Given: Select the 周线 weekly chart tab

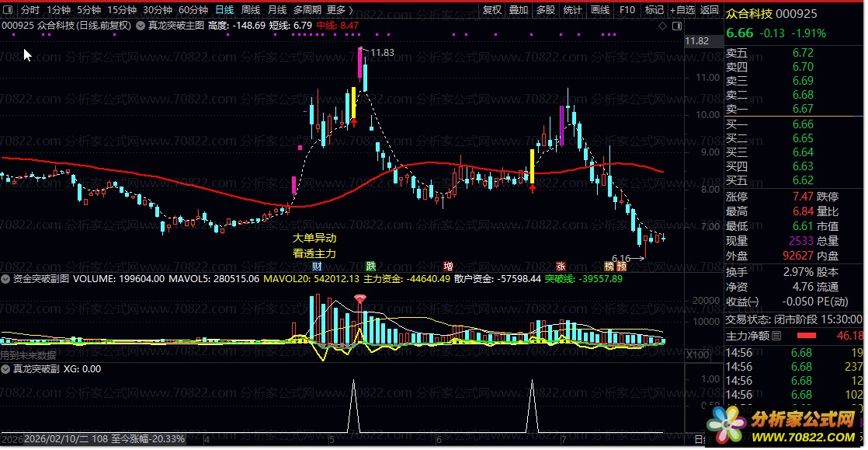Looking at the screenshot, I should tap(251, 9).
